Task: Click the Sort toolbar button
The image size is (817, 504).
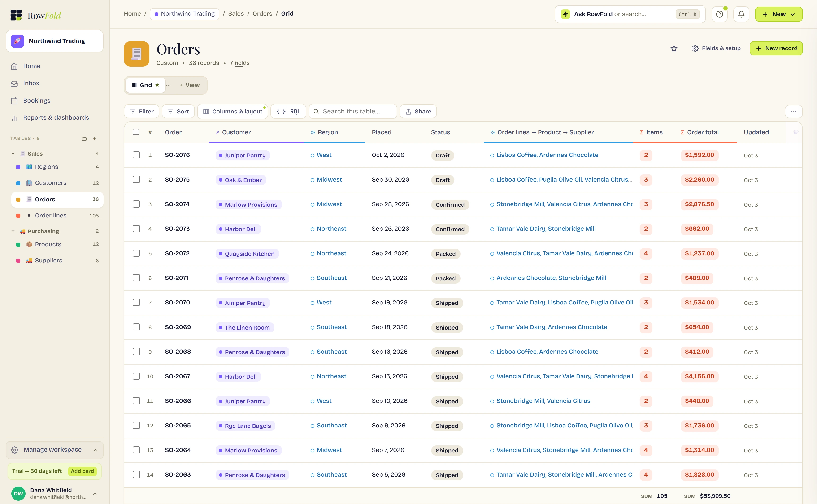Action: 178,111
